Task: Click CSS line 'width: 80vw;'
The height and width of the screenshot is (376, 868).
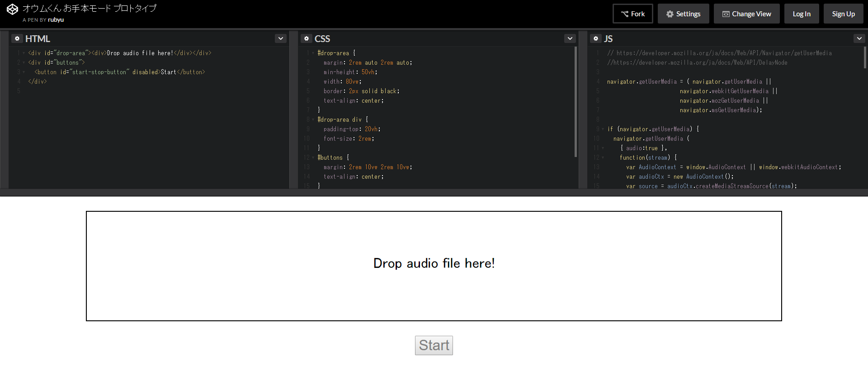Action: [343, 81]
